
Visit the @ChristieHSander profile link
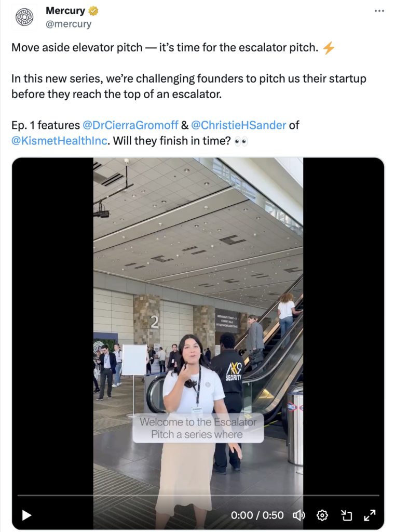[x=238, y=125]
